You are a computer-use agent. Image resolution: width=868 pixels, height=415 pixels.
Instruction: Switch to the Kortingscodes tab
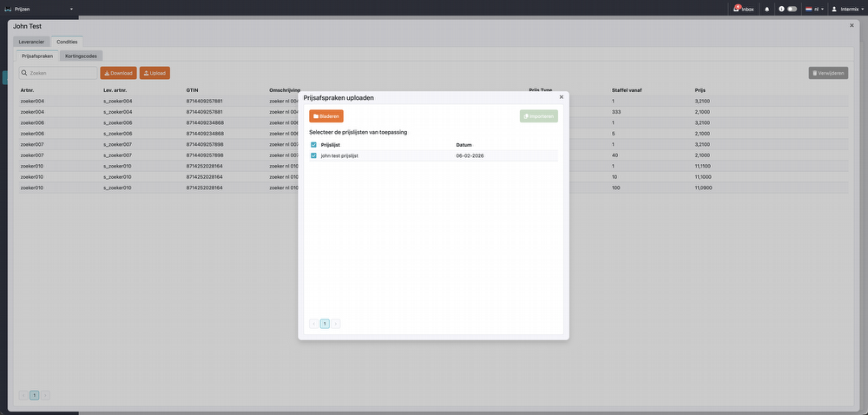click(x=81, y=56)
